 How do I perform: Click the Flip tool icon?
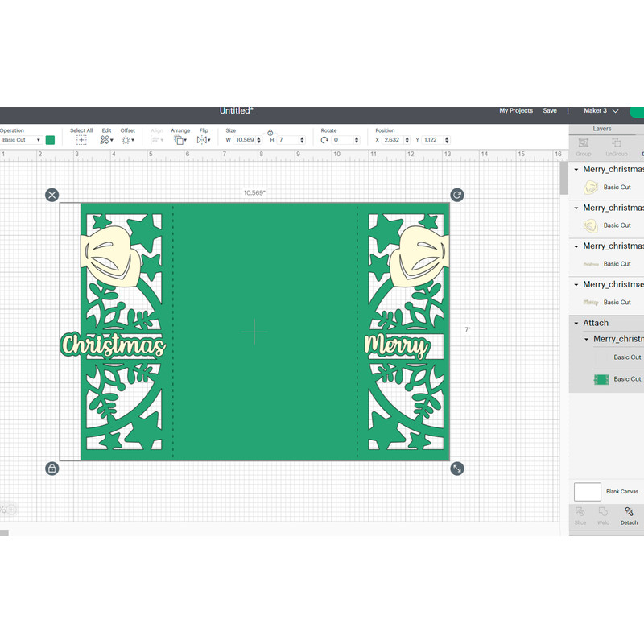[x=203, y=139]
